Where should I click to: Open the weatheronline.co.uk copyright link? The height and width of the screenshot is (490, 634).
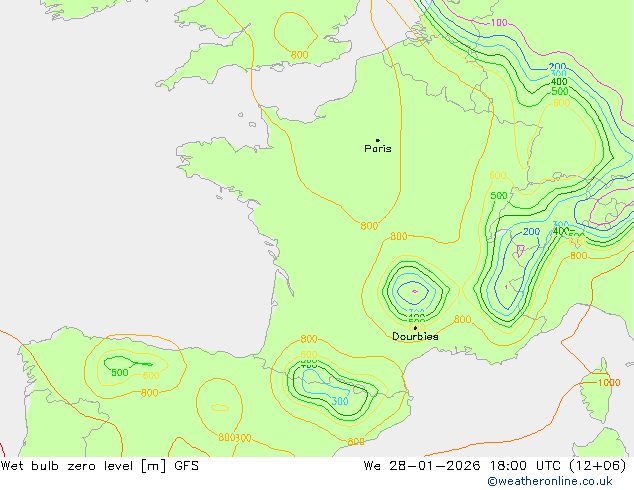coord(559,481)
